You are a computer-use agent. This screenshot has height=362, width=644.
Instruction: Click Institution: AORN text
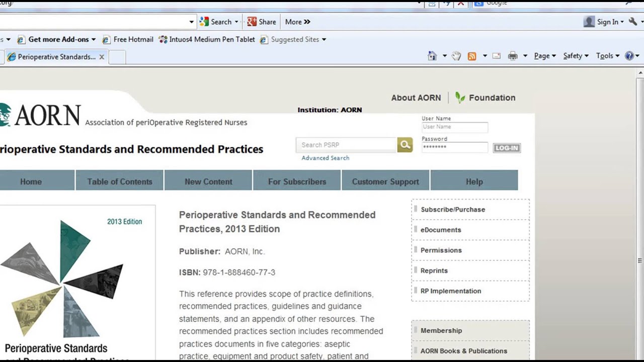click(330, 110)
